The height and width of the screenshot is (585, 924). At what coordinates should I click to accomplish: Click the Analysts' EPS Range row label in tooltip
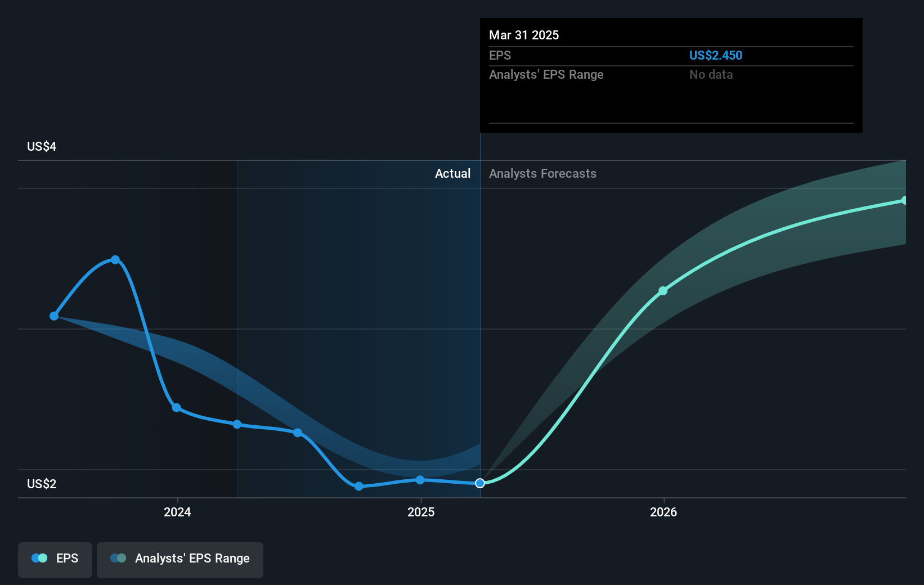point(546,74)
